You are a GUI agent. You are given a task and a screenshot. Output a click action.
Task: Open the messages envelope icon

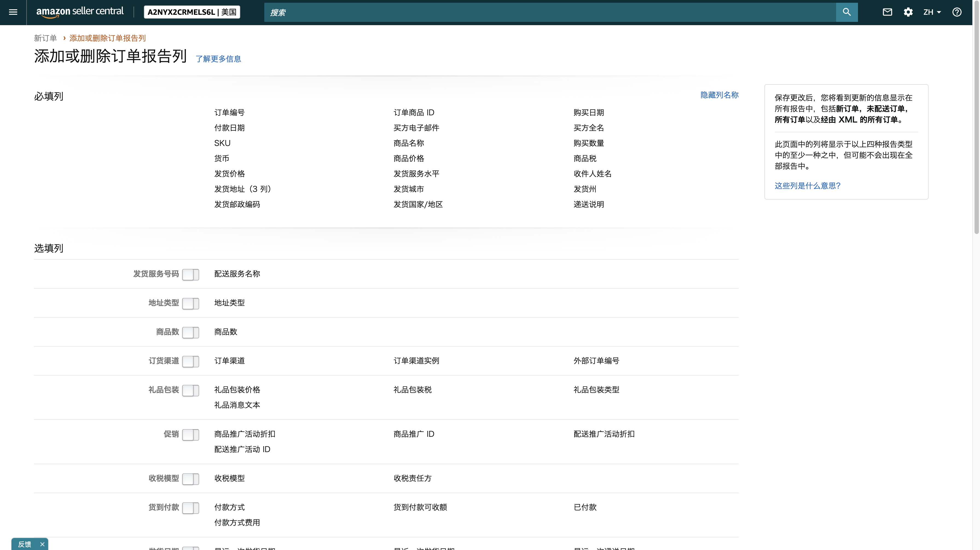(887, 12)
